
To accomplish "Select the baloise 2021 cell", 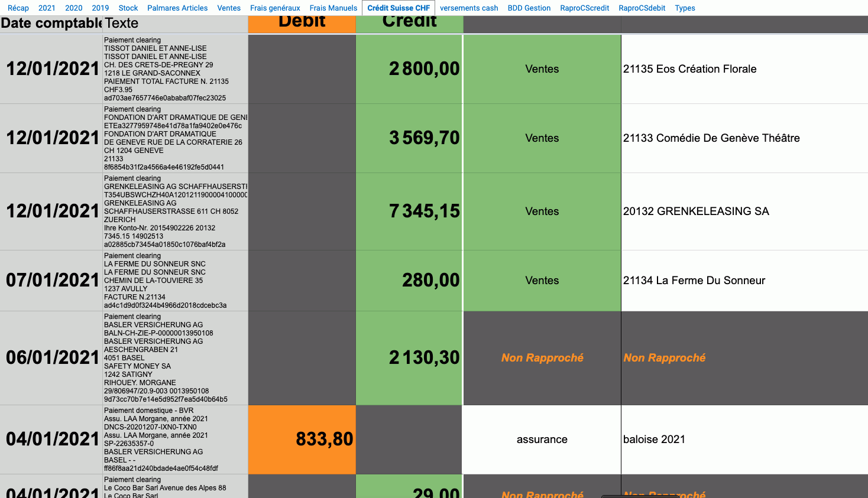I will click(744, 440).
